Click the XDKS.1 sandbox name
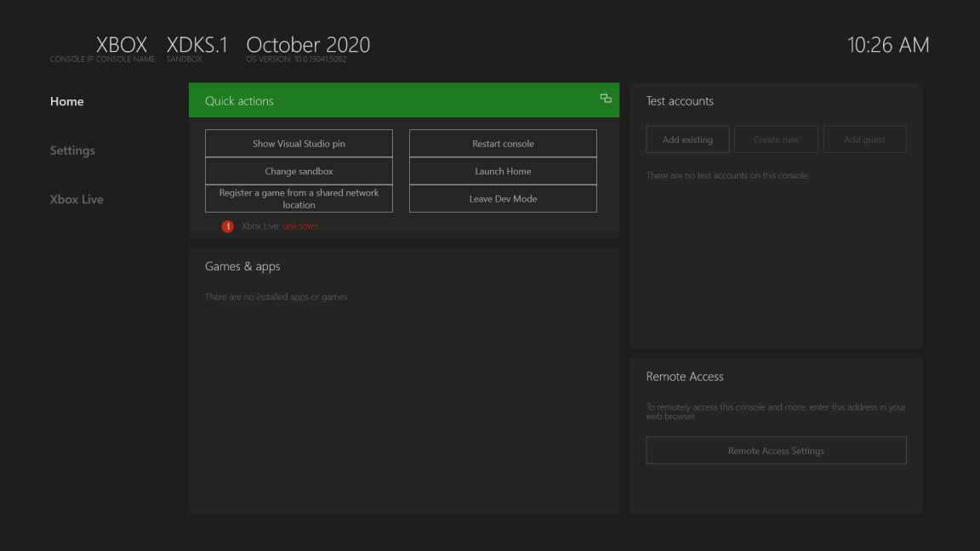Image resolution: width=980 pixels, height=551 pixels. 197,45
